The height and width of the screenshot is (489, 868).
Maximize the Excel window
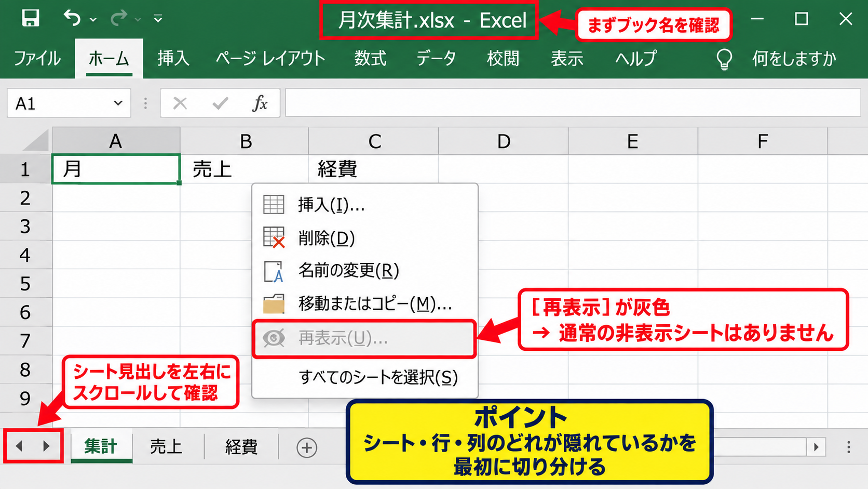pos(802,19)
